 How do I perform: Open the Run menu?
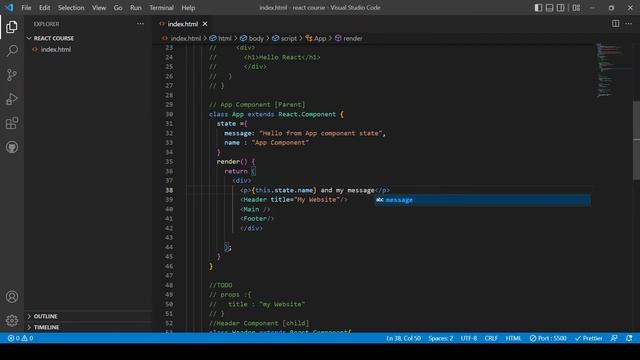[x=136, y=8]
